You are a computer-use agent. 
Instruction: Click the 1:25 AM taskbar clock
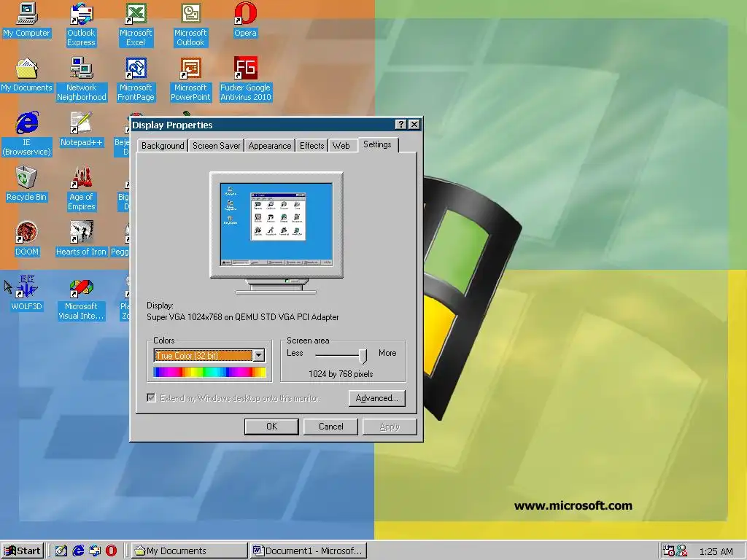(x=716, y=551)
